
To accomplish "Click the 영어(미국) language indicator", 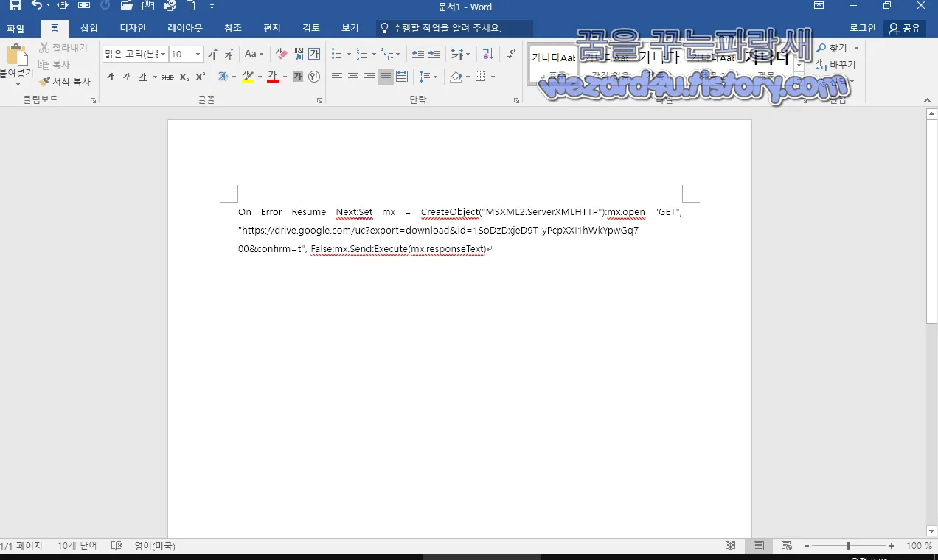I will (155, 546).
